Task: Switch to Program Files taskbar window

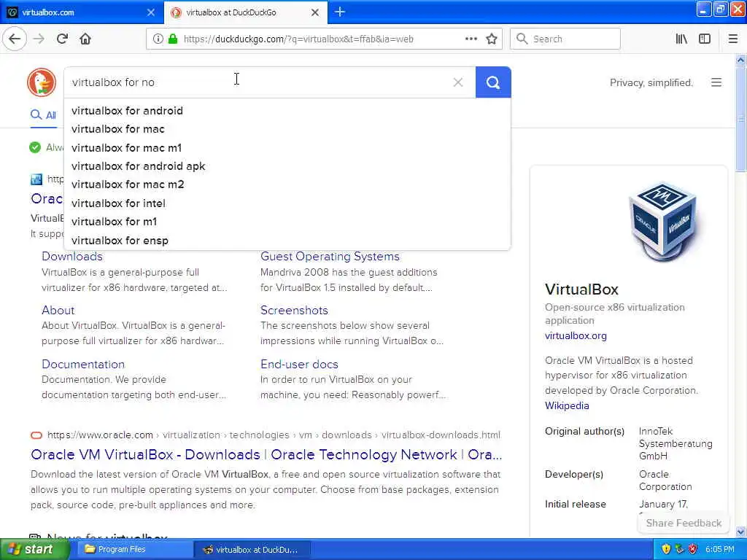Action: click(x=135, y=549)
